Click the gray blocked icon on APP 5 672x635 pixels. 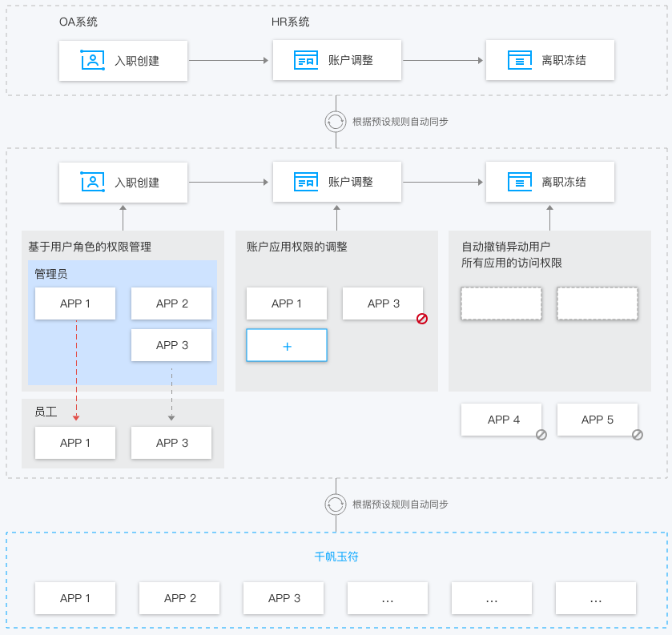638,435
